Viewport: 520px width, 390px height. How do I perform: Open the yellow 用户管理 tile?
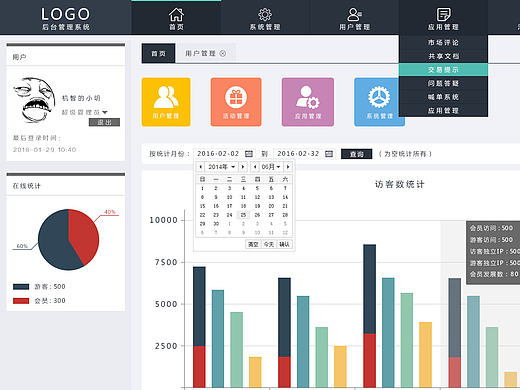(x=166, y=102)
